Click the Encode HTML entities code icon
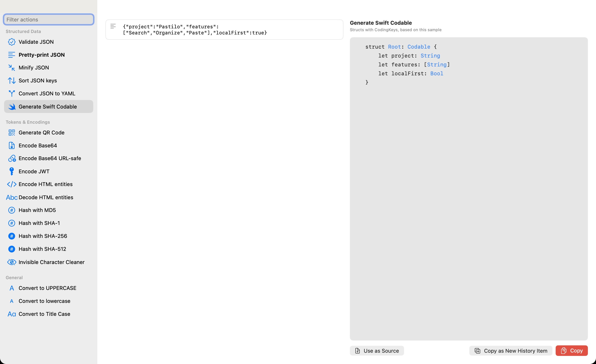The height and width of the screenshot is (364, 596). 12,184
